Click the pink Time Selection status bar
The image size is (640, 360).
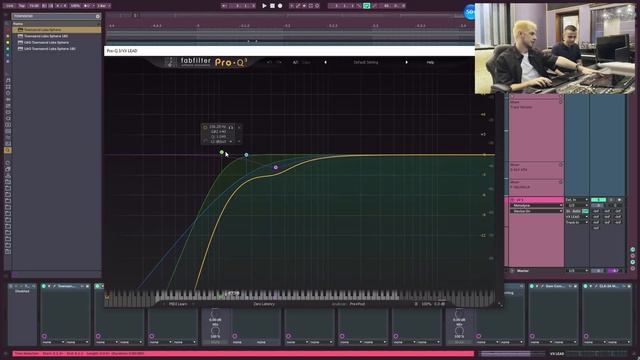(243, 353)
